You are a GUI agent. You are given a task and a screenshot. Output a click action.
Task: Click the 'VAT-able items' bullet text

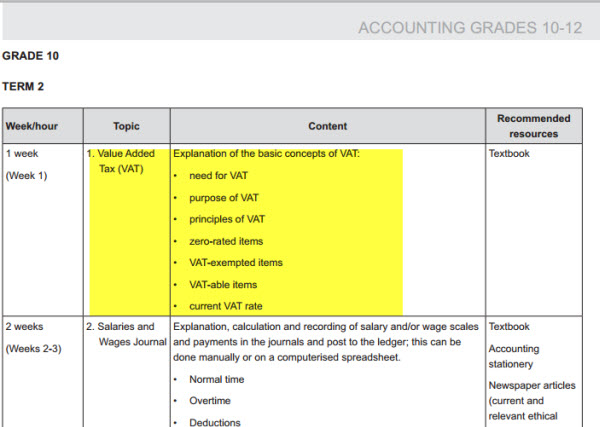click(223, 285)
